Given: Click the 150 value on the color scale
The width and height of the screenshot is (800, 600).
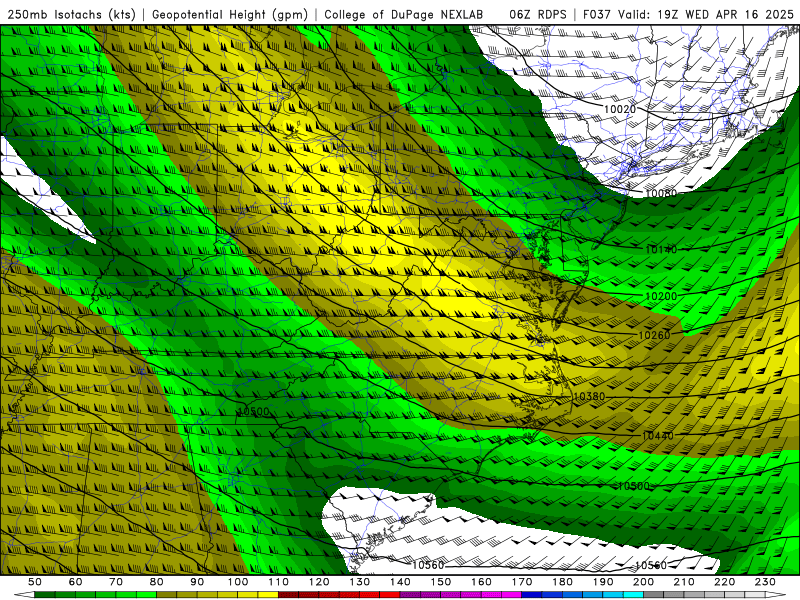Looking at the screenshot, I should point(441,582).
